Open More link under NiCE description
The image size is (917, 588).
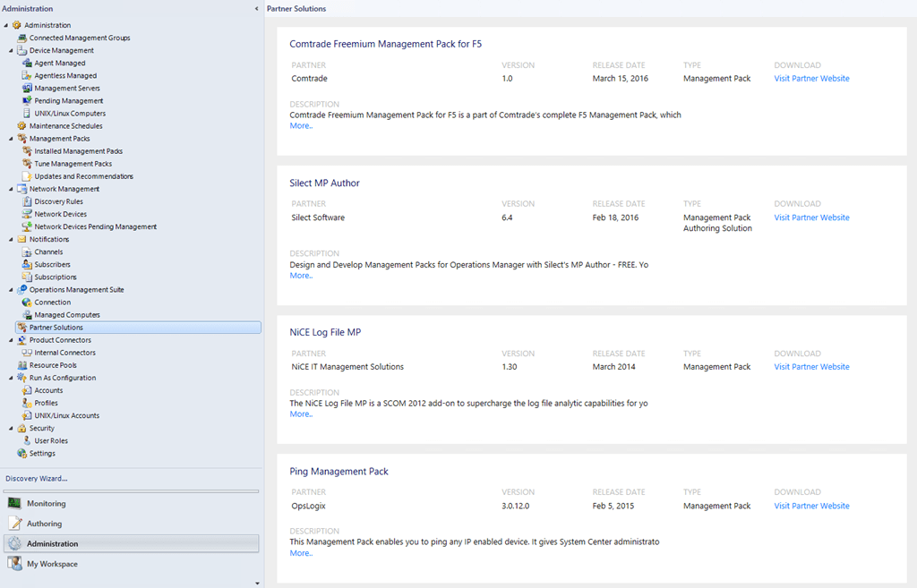click(301, 413)
